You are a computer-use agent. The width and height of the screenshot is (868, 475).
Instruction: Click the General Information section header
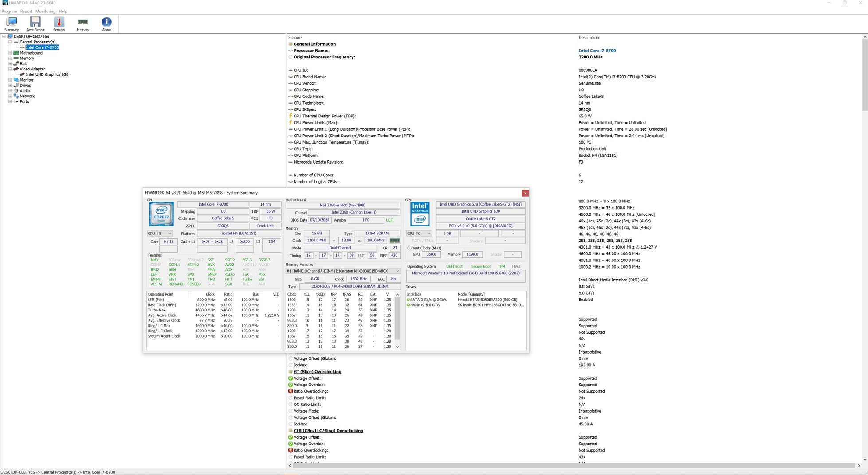[314, 44]
